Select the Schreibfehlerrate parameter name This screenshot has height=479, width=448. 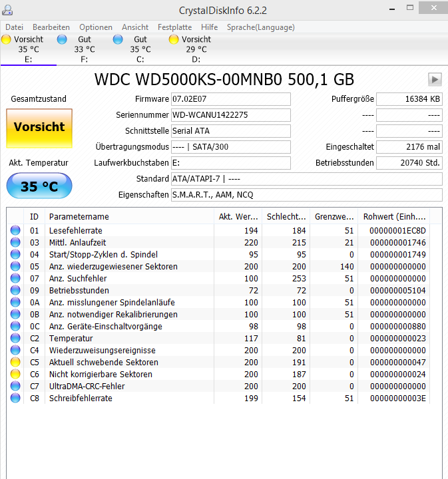tap(81, 399)
